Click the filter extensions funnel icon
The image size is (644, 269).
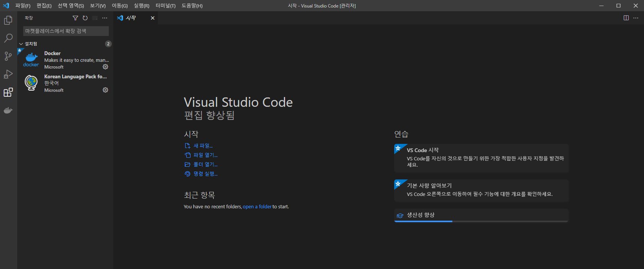75,18
